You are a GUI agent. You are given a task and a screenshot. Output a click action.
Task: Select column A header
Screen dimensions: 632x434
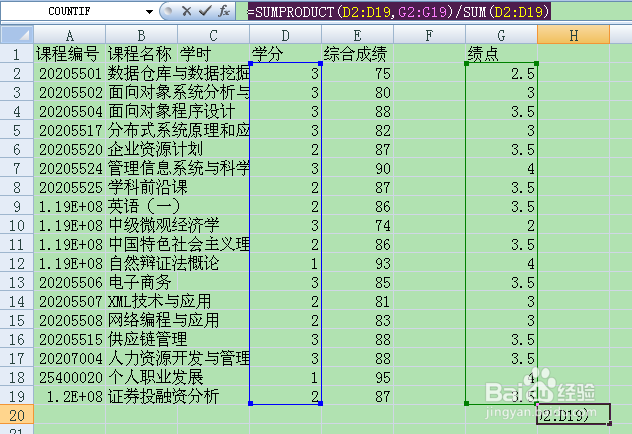click(69, 35)
